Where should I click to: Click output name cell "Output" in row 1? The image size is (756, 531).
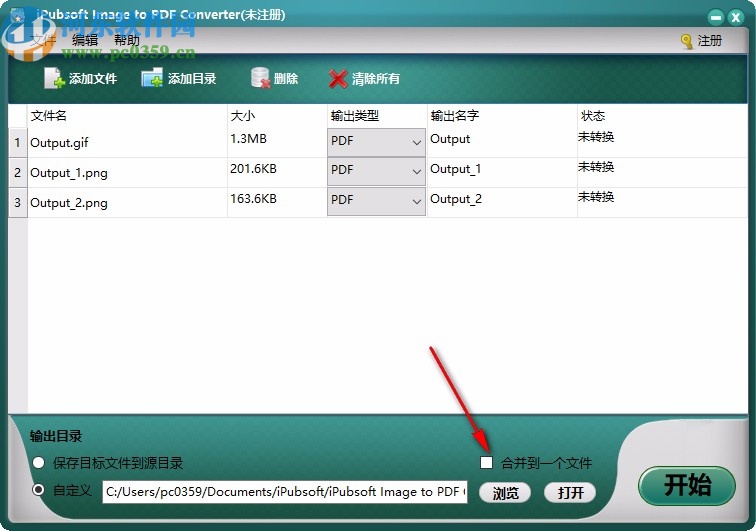point(450,139)
